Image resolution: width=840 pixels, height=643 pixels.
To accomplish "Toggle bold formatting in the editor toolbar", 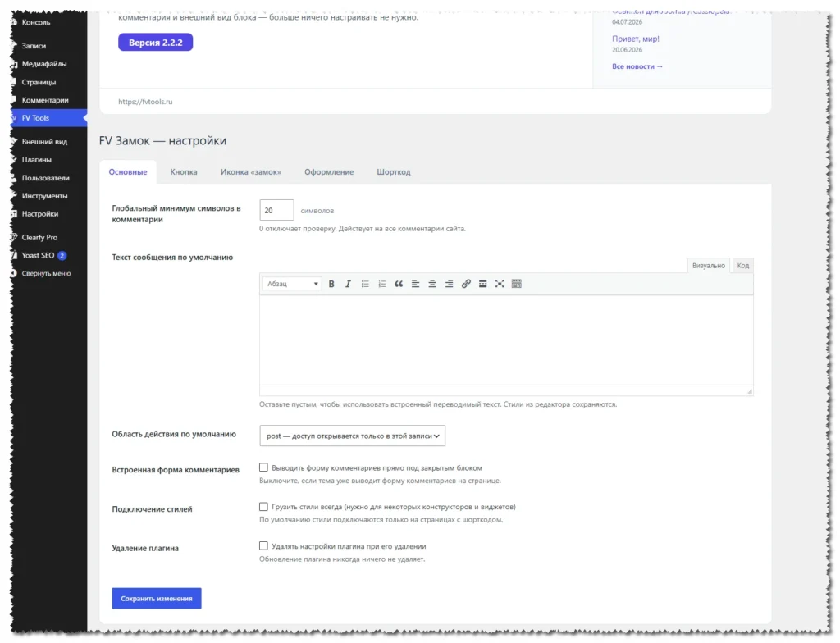I will 331,284.
